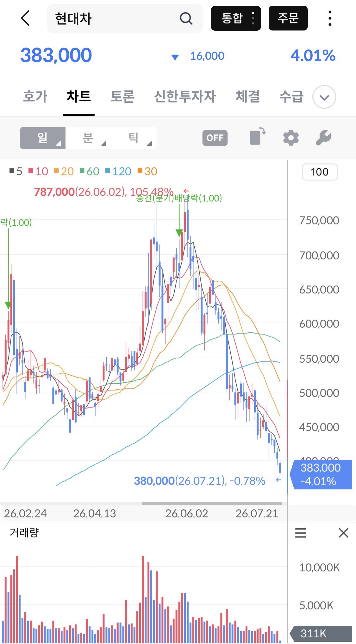Screen dimensions: 356x644
Task: Select the 일 daily period option
Action: (43, 138)
